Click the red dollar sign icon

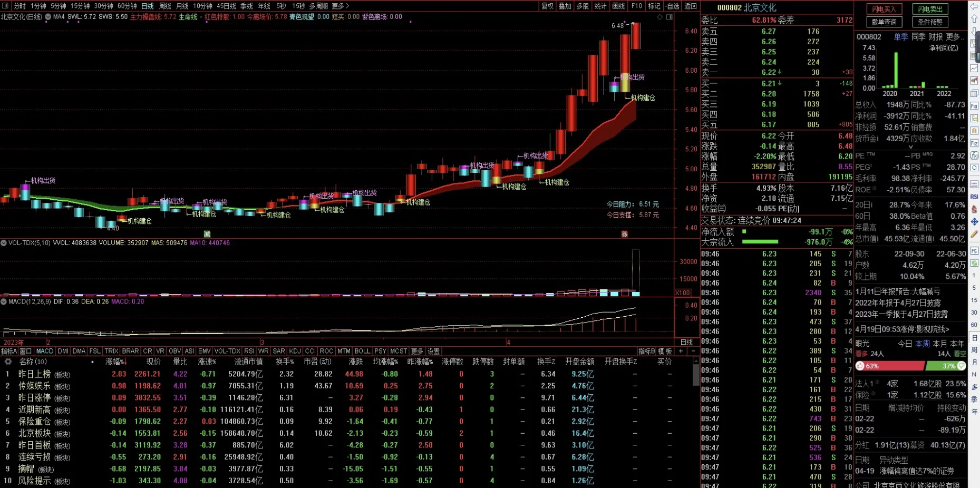pyautogui.click(x=974, y=210)
